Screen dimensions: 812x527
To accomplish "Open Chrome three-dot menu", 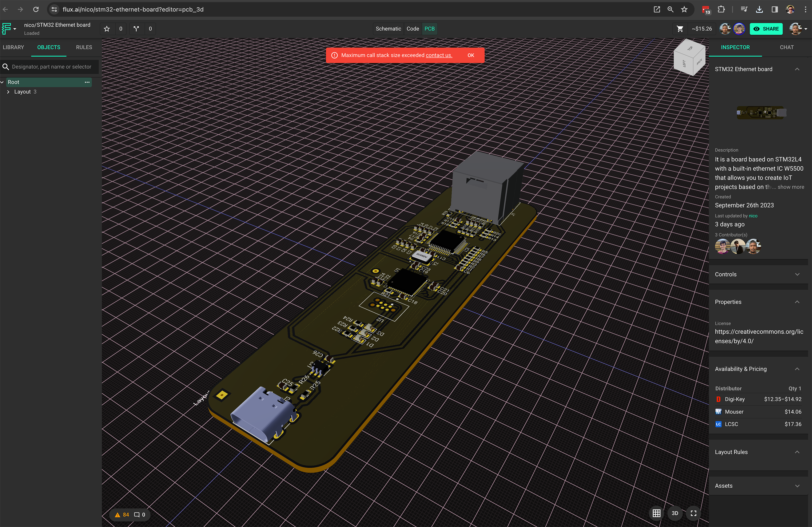I will point(805,9).
